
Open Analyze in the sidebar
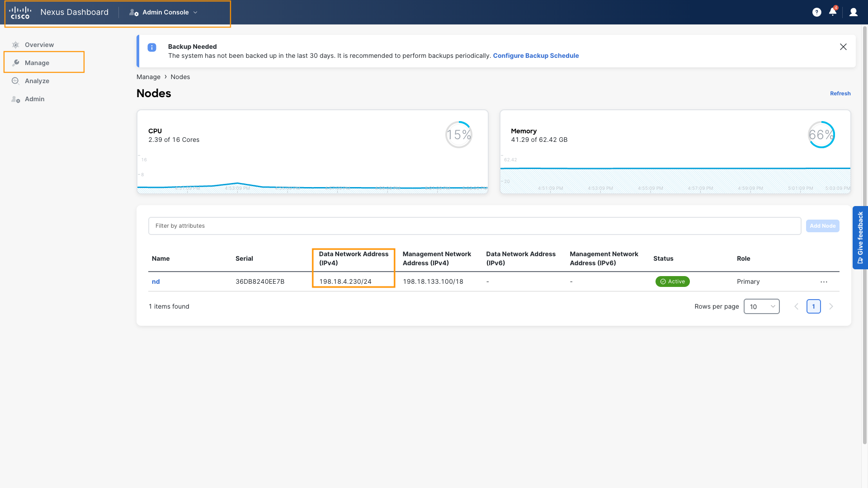37,81
